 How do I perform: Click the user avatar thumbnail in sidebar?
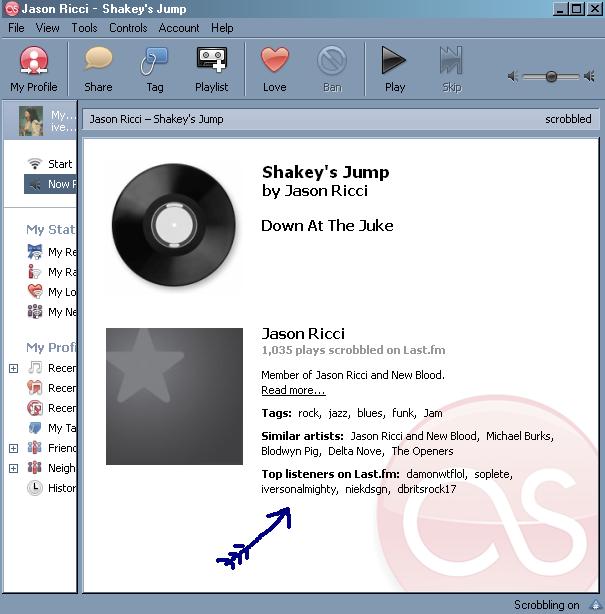pyautogui.click(x=31, y=121)
